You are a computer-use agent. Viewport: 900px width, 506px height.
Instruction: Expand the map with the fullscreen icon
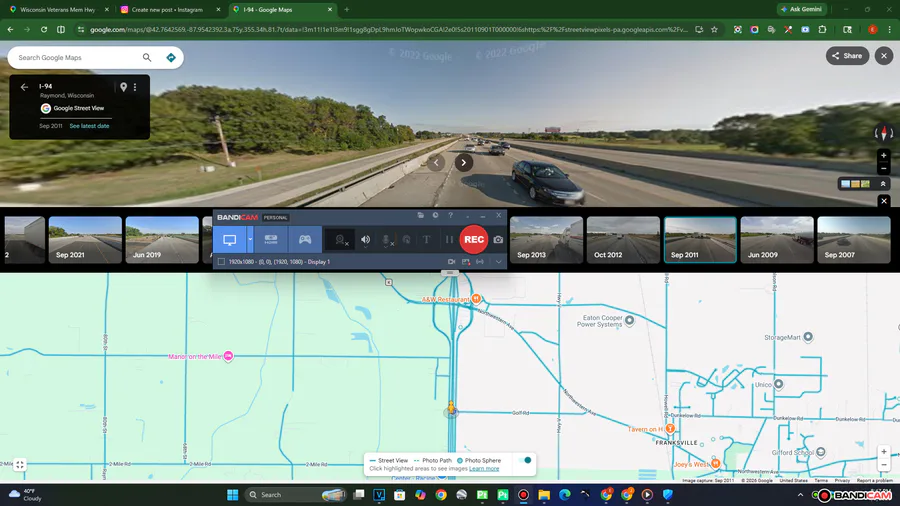pos(20,465)
